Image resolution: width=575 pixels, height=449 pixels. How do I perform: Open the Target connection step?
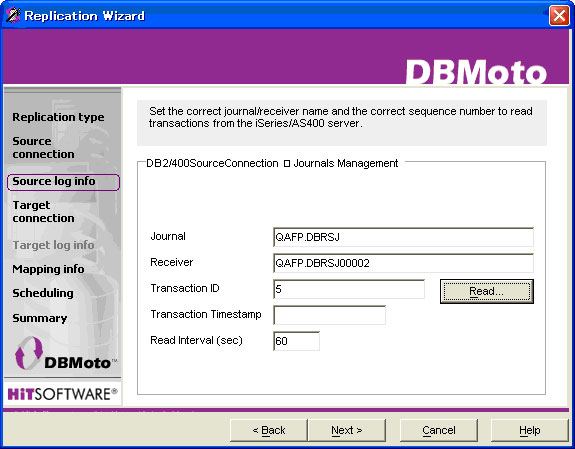coord(43,212)
